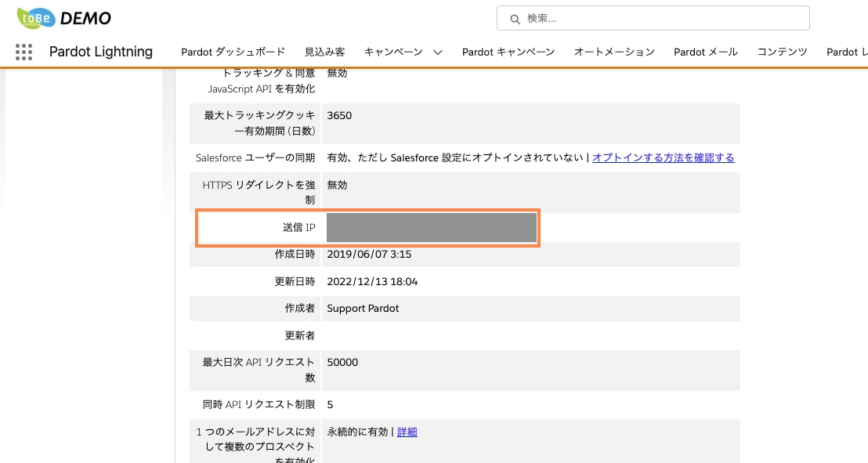Click the 50000 daily API request value

click(x=342, y=362)
